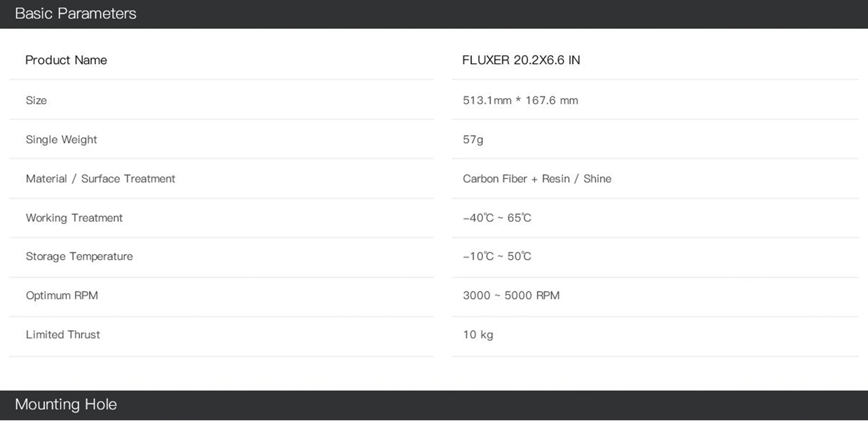Select the 57g weight value

coord(473,140)
